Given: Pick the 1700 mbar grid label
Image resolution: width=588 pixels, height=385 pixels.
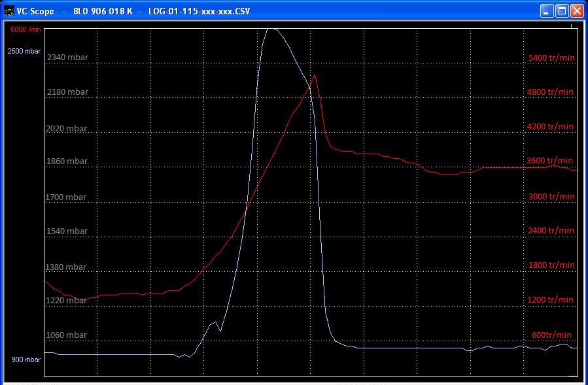Looking at the screenshot, I should [67, 197].
